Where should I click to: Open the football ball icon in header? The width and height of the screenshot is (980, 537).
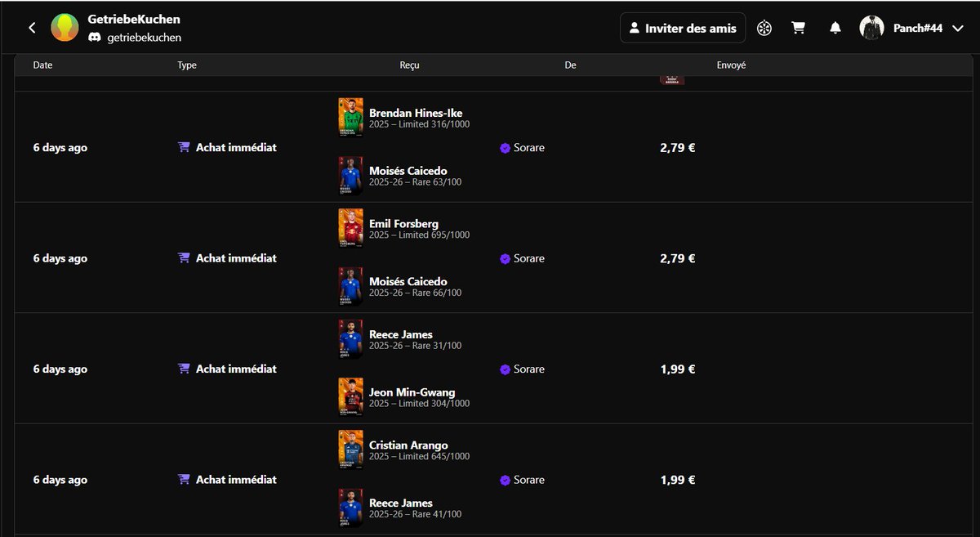click(x=764, y=28)
